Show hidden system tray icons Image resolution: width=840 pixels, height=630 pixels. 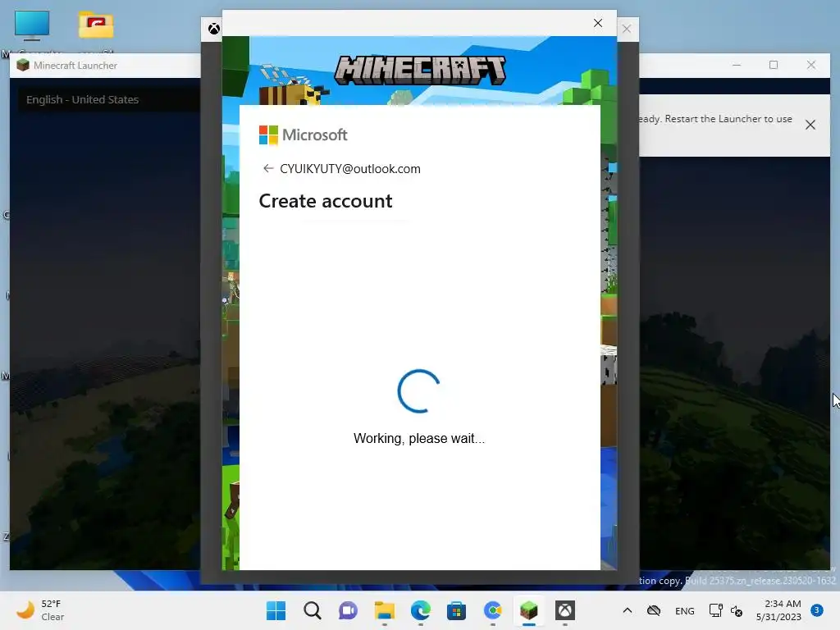(628, 610)
